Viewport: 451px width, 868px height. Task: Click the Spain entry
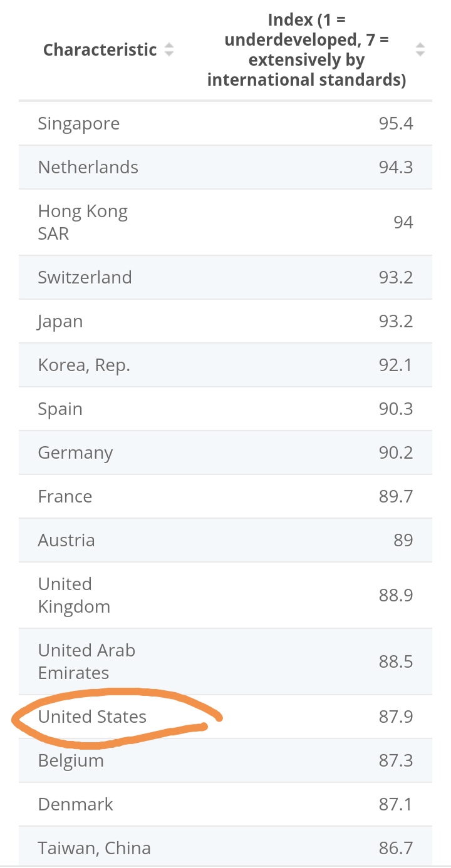coord(60,409)
